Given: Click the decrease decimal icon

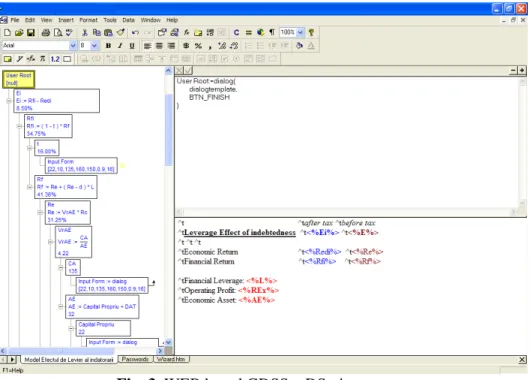Looking at the screenshot, I should coord(234,46).
